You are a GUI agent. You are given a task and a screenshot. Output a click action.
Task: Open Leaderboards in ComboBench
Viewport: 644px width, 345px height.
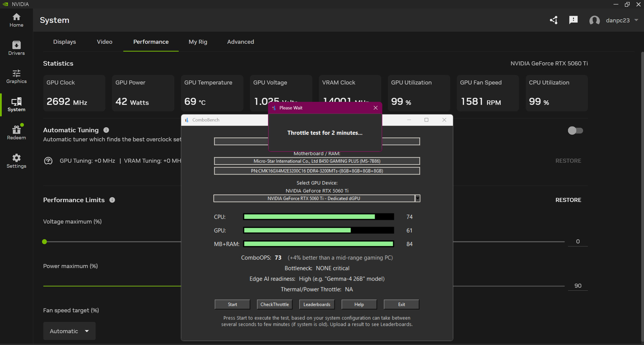click(x=317, y=304)
